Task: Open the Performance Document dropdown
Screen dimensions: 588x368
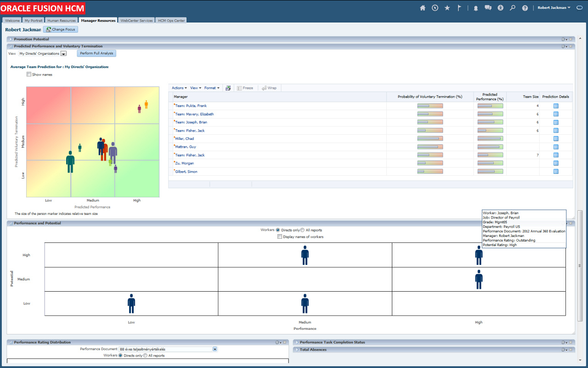Action: pyautogui.click(x=215, y=349)
